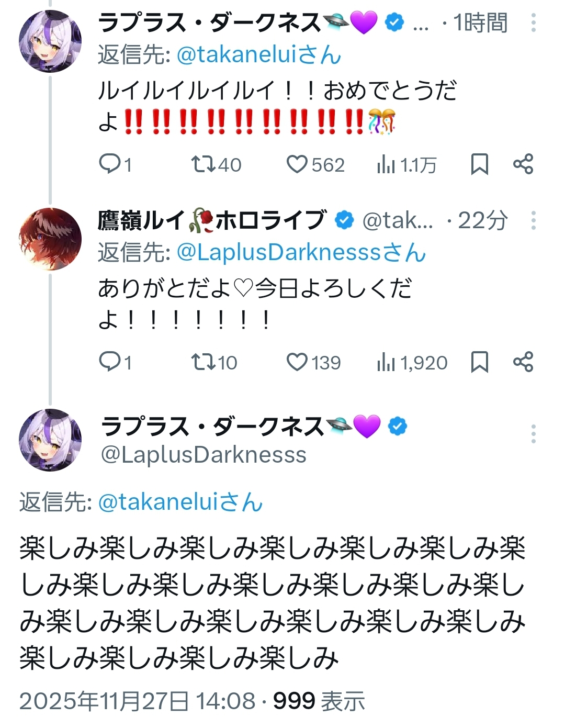Open more options on the main tweet

[x=533, y=434]
